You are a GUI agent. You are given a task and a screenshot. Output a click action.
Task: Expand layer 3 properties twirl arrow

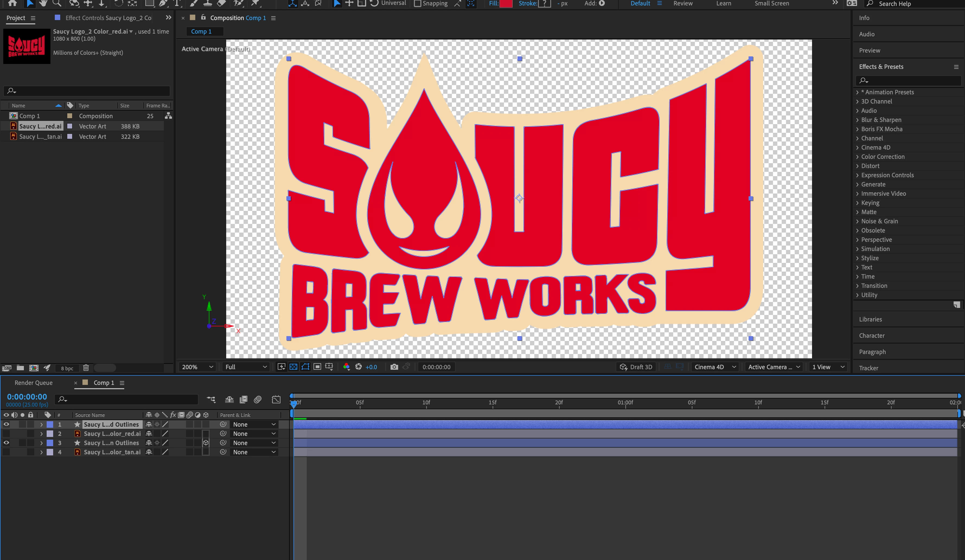click(41, 443)
